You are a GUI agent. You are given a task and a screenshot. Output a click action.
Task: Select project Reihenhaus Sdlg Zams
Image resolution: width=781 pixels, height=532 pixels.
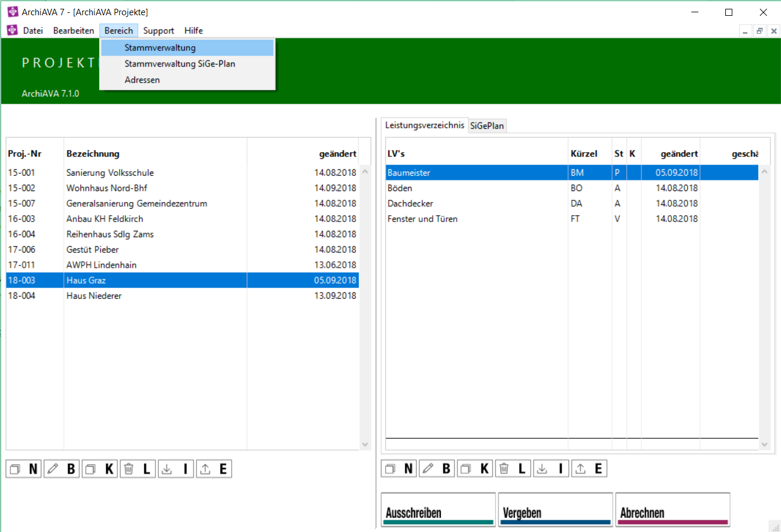(x=182, y=234)
